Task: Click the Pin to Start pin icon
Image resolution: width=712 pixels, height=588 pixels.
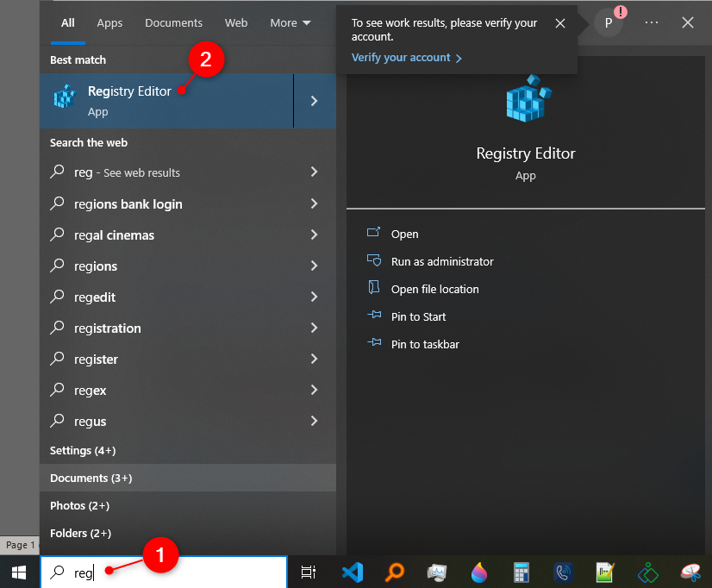Action: tap(374, 315)
